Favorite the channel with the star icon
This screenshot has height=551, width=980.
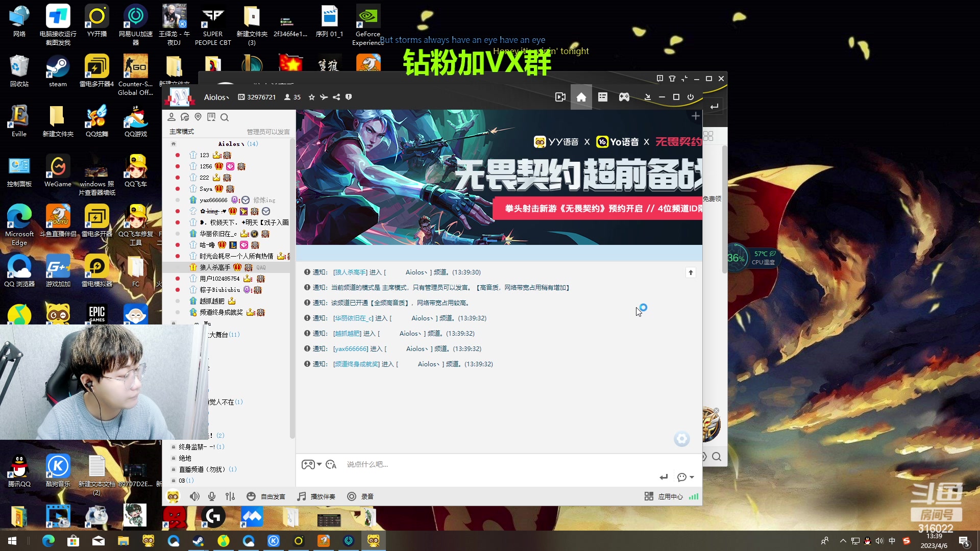311,97
